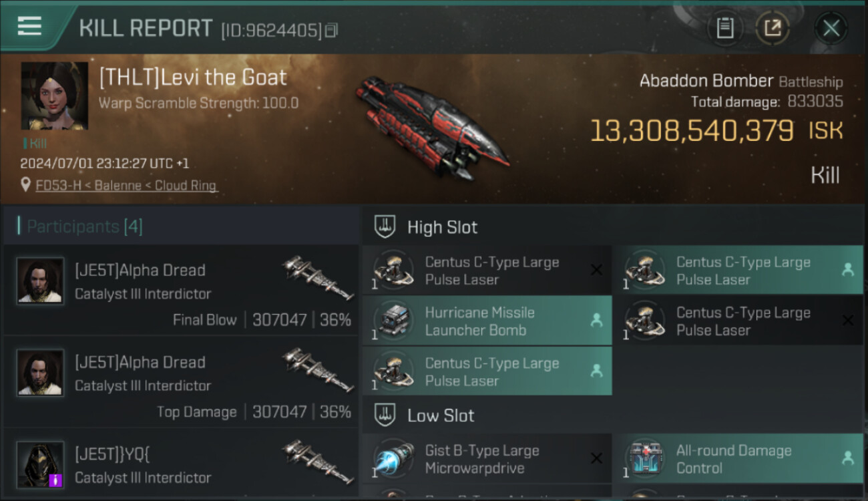Screen dimensions: 868x501
Task: Open Alpha Dread Final Blow participant entry
Action: tap(181, 289)
